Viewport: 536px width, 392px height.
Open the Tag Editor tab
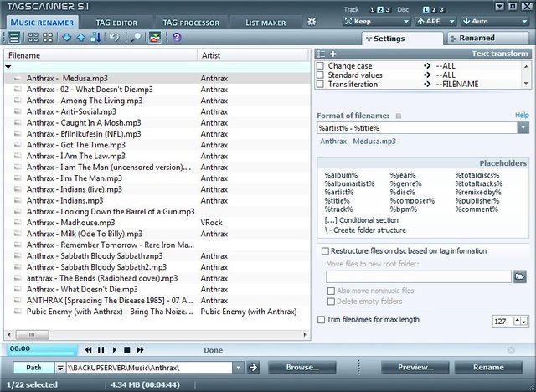(116, 23)
